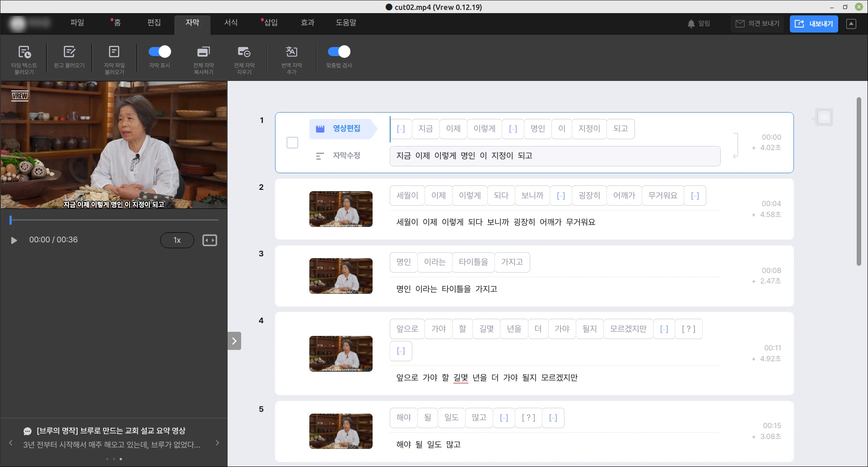
Task: Click the silence marker after 많고
Action: pos(504,418)
